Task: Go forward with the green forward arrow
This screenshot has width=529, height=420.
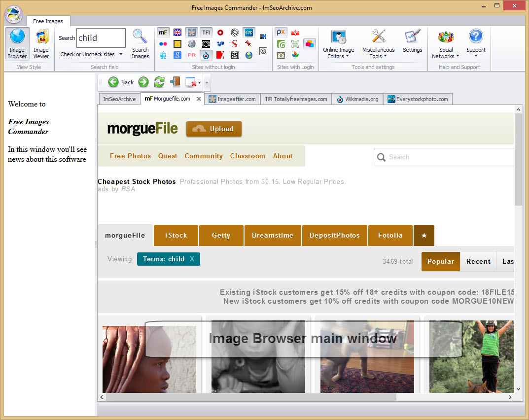Action: pyautogui.click(x=143, y=82)
